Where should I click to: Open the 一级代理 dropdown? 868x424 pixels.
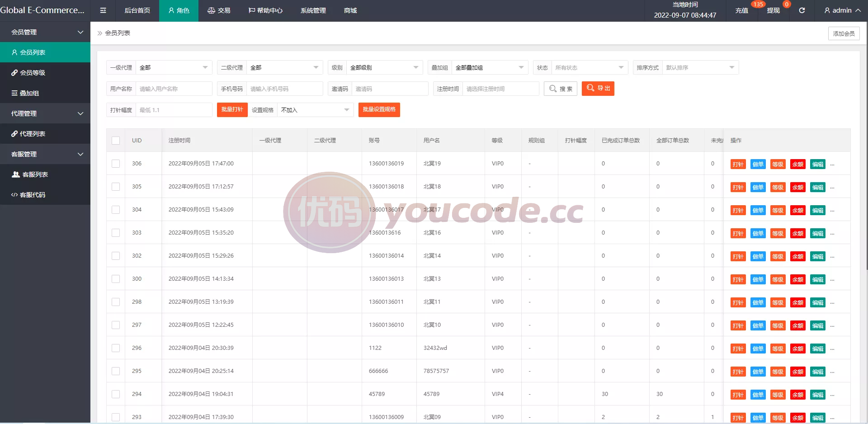pos(174,67)
